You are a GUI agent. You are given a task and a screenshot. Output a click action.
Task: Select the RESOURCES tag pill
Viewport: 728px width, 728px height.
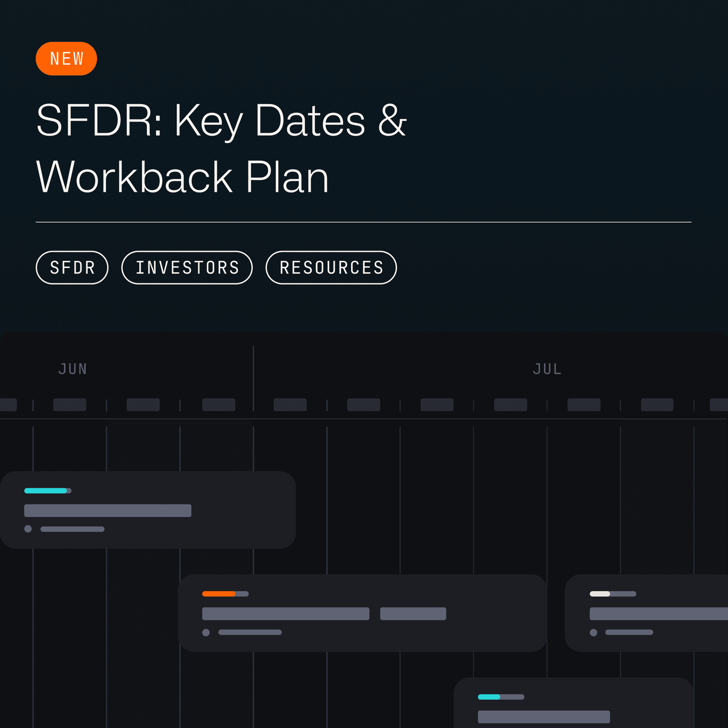[x=331, y=268]
